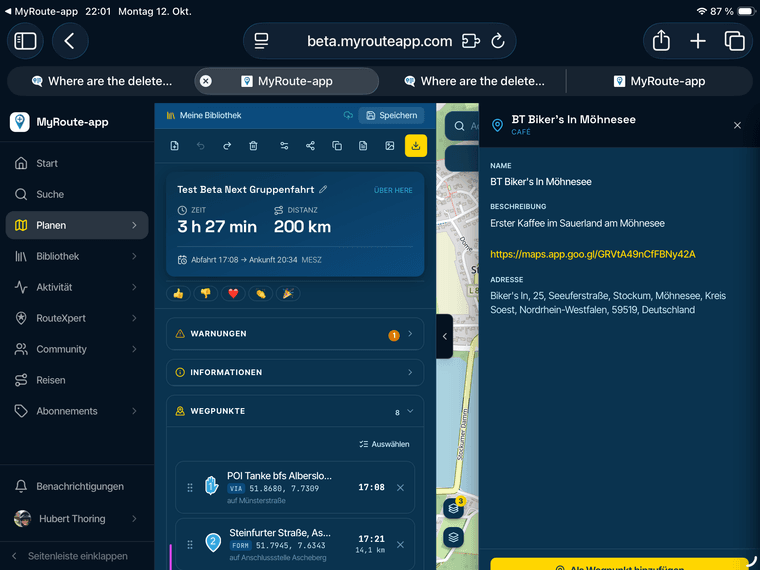The height and width of the screenshot is (570, 760).
Task: Click yellow download export button
Action: pyautogui.click(x=416, y=146)
